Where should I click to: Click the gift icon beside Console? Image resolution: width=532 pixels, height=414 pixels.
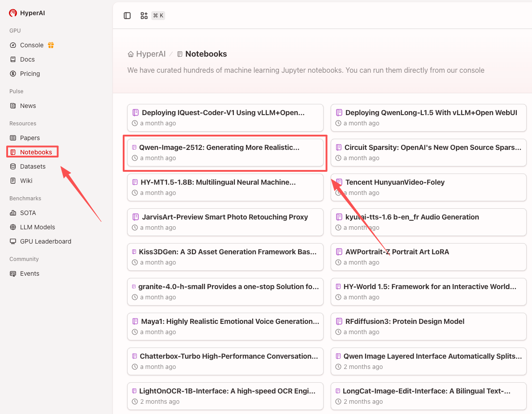(51, 45)
